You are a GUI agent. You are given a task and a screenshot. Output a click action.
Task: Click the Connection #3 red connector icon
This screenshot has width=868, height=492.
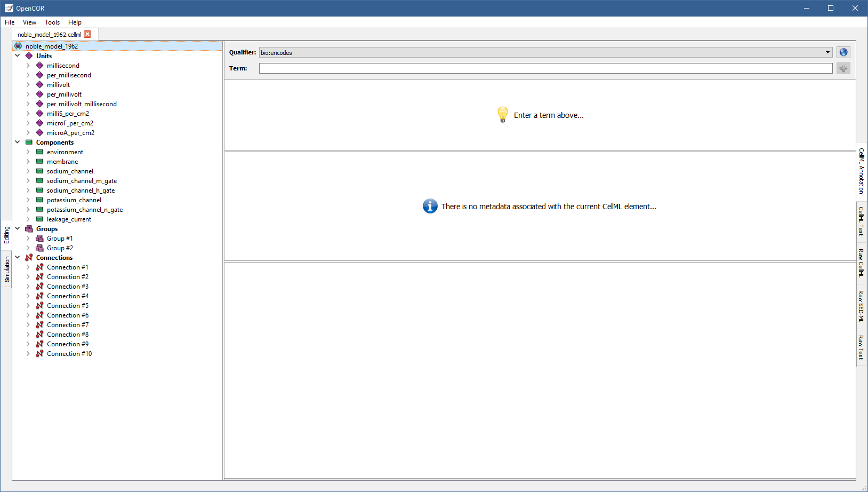coord(39,287)
